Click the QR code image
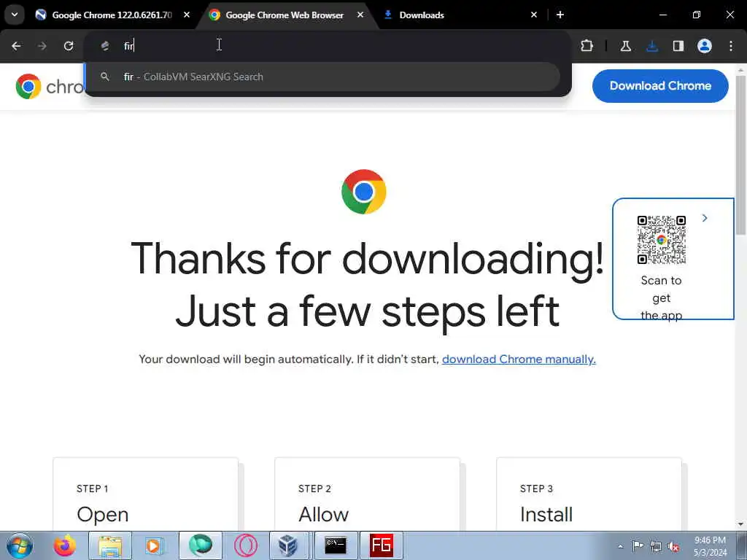The height and width of the screenshot is (560, 747). point(661,239)
